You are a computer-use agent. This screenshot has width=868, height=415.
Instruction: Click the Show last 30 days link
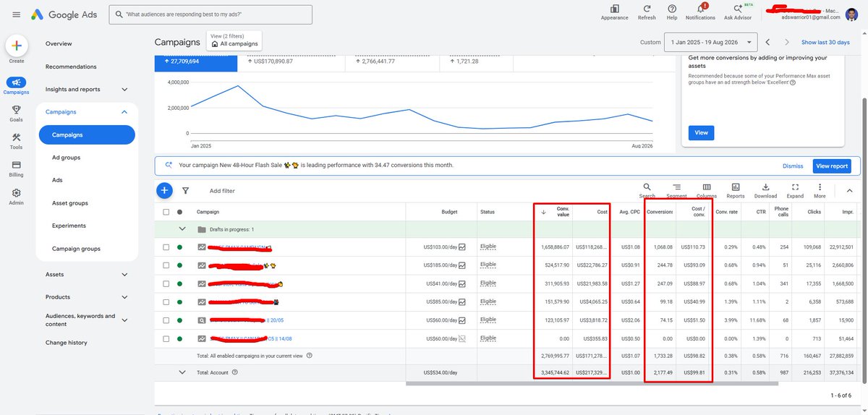[825, 43]
